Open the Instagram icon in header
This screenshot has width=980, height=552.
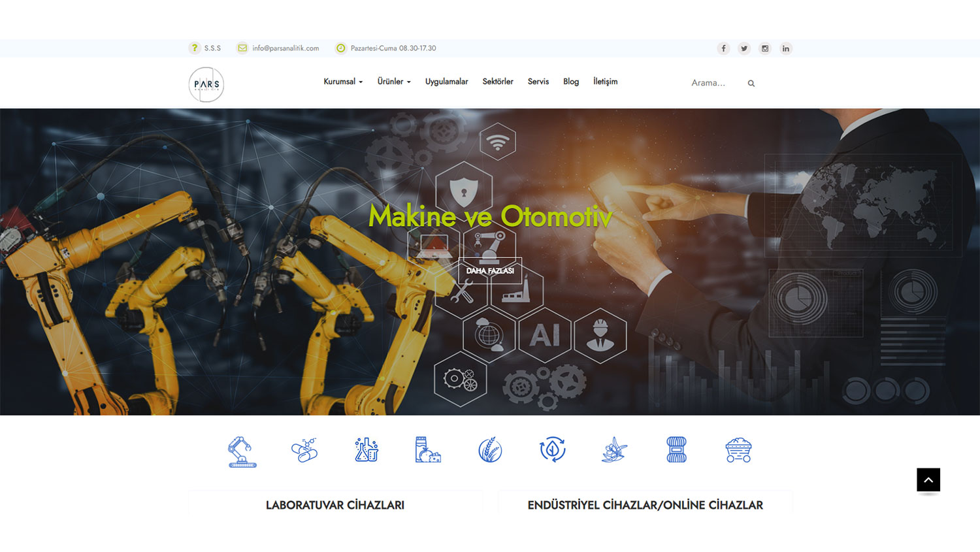765,48
